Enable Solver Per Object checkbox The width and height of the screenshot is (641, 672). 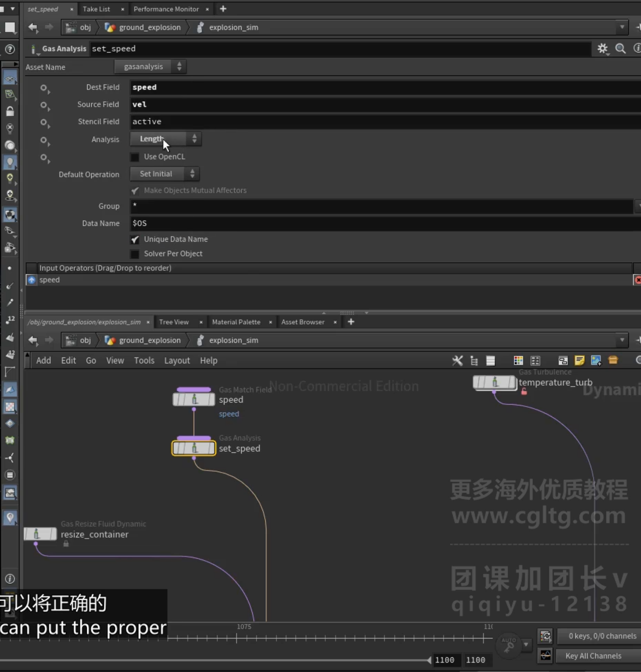(x=135, y=254)
